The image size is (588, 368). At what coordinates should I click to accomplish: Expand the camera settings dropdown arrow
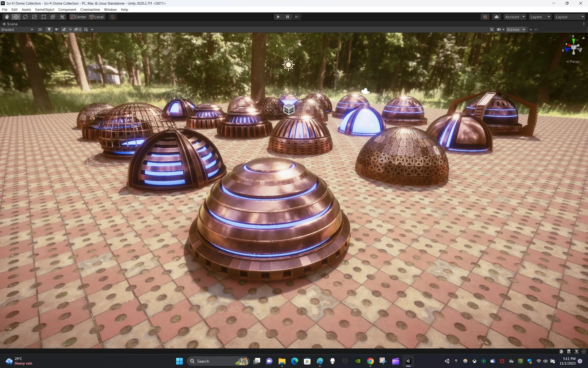pos(503,29)
